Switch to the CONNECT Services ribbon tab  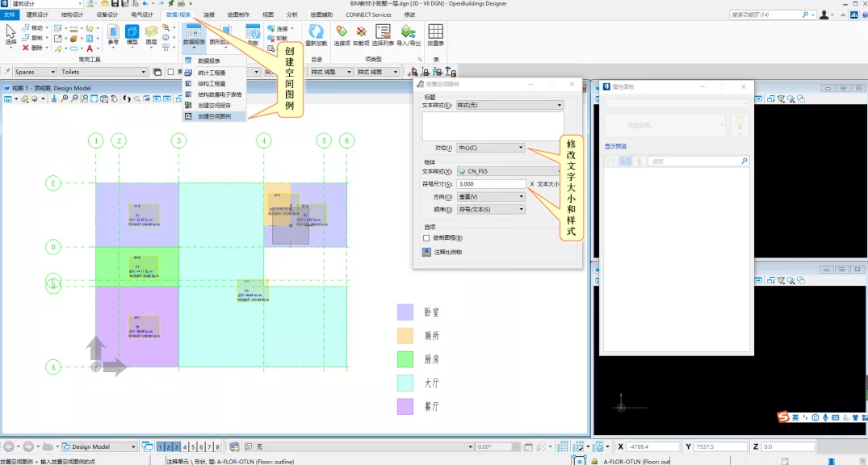[x=369, y=15]
